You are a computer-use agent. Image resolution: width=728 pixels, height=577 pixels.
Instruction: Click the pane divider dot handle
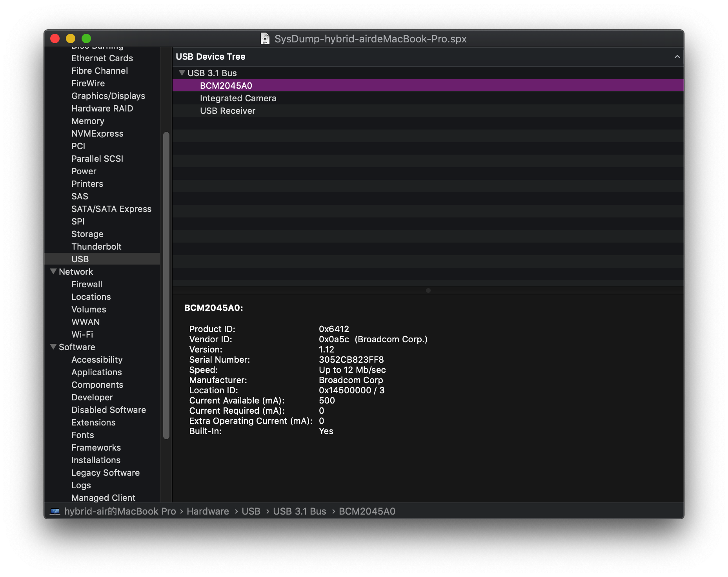[428, 290]
